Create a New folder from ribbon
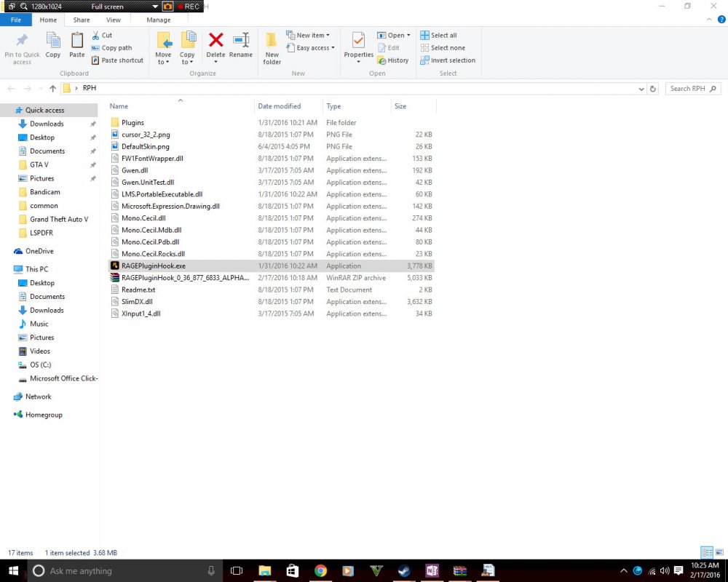The width and height of the screenshot is (728, 582). [x=272, y=48]
